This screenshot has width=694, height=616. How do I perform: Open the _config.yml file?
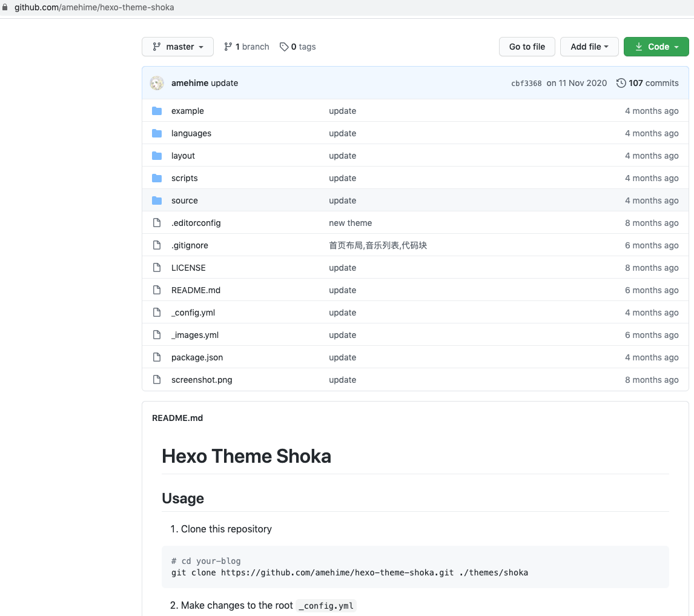(x=193, y=313)
